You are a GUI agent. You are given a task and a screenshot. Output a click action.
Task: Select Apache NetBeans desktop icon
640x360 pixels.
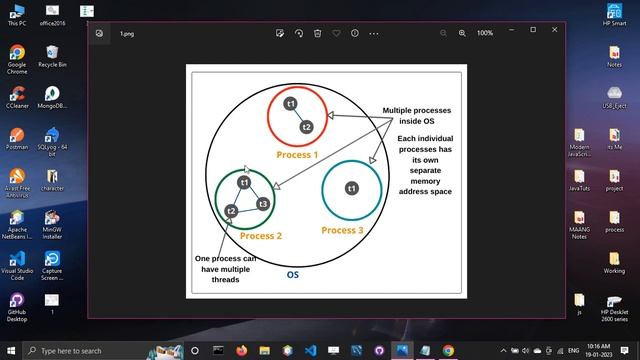point(17,224)
